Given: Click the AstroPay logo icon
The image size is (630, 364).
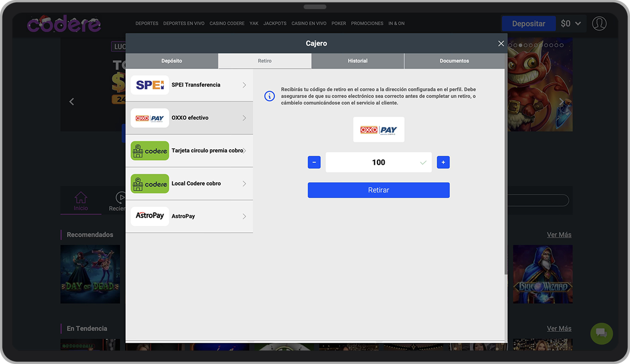Looking at the screenshot, I should (150, 216).
